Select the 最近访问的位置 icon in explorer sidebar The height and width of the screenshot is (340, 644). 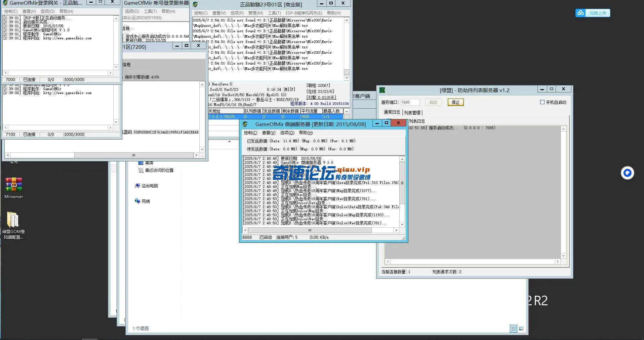(141, 170)
